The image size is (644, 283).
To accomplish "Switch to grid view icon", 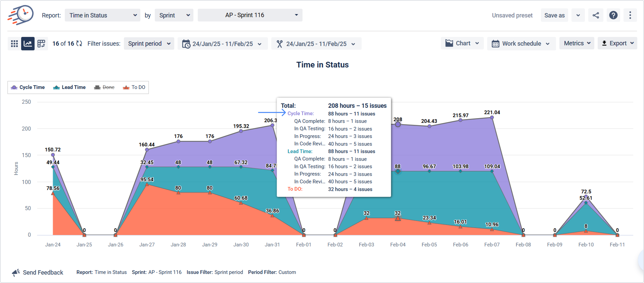I will tap(14, 43).
